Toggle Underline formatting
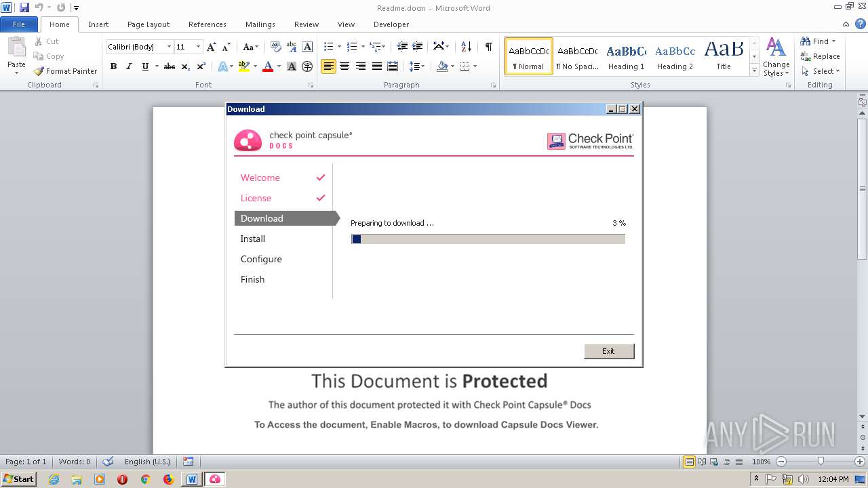Image resolution: width=868 pixels, height=488 pixels. click(145, 66)
